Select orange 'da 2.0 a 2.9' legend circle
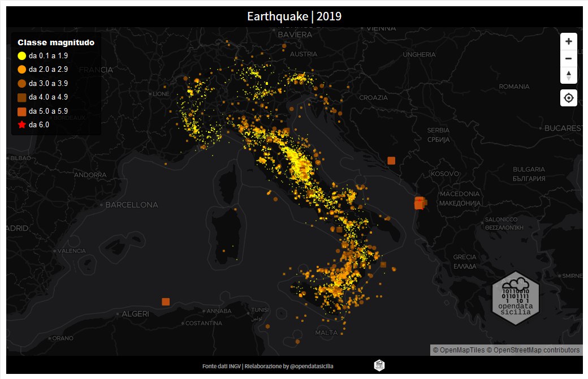Screen dimensions: 588x379 click(x=21, y=70)
